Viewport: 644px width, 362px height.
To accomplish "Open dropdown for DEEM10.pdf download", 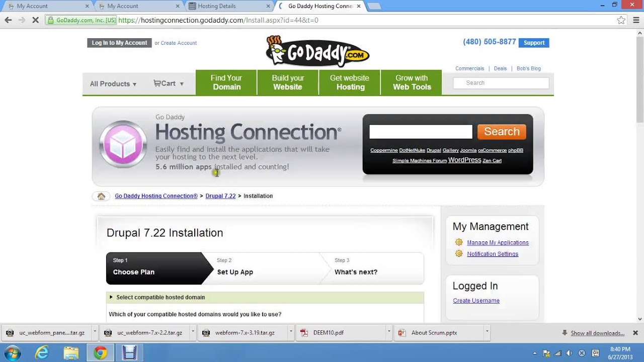I will pos(388,332).
